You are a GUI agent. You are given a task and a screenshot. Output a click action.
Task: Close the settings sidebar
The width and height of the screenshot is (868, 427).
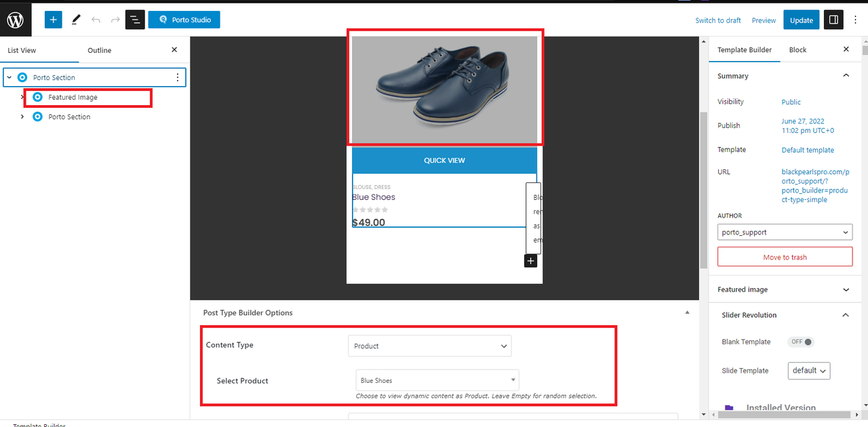click(x=846, y=49)
